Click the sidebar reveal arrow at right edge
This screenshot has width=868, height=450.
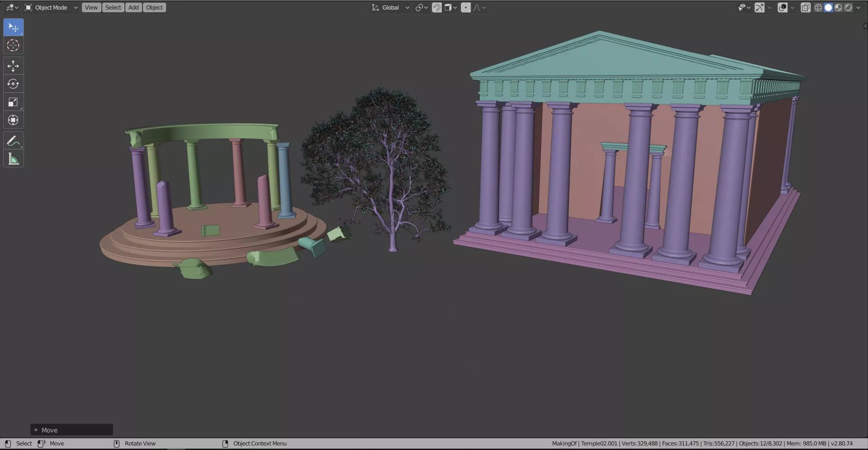pos(865,26)
